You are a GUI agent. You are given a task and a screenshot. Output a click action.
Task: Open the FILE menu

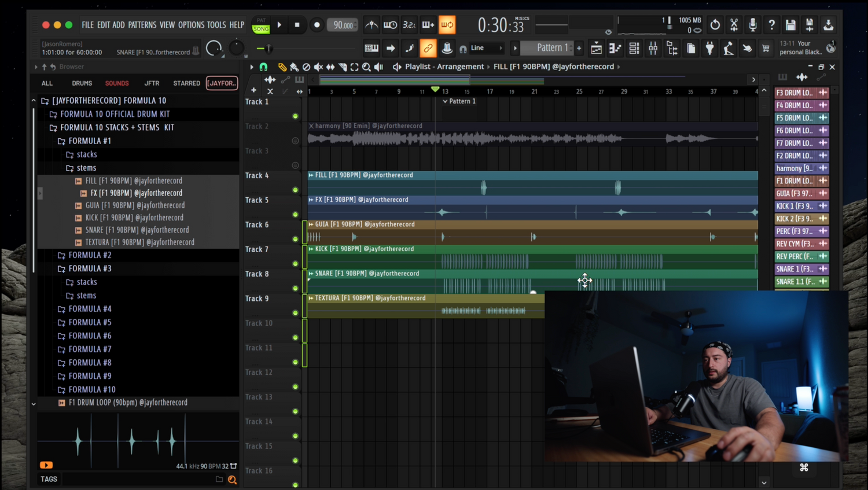pos(87,25)
